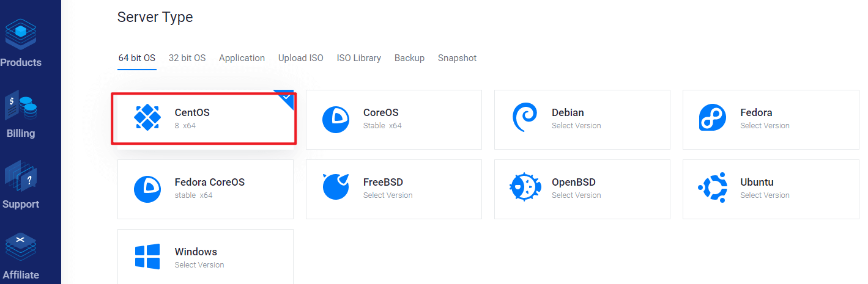Click the Products sidebar label
The width and height of the screenshot is (868, 284).
(21, 62)
